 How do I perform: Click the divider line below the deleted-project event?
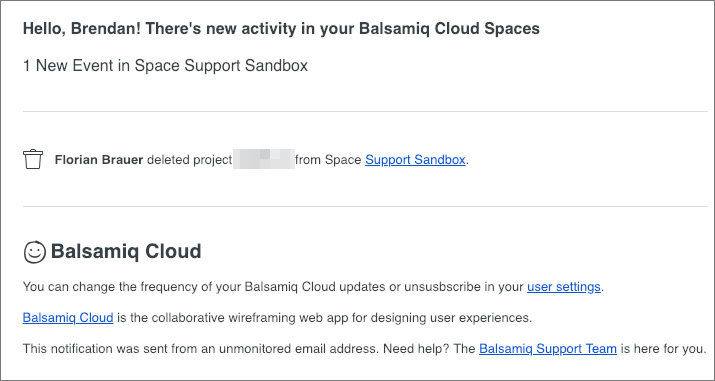point(365,206)
